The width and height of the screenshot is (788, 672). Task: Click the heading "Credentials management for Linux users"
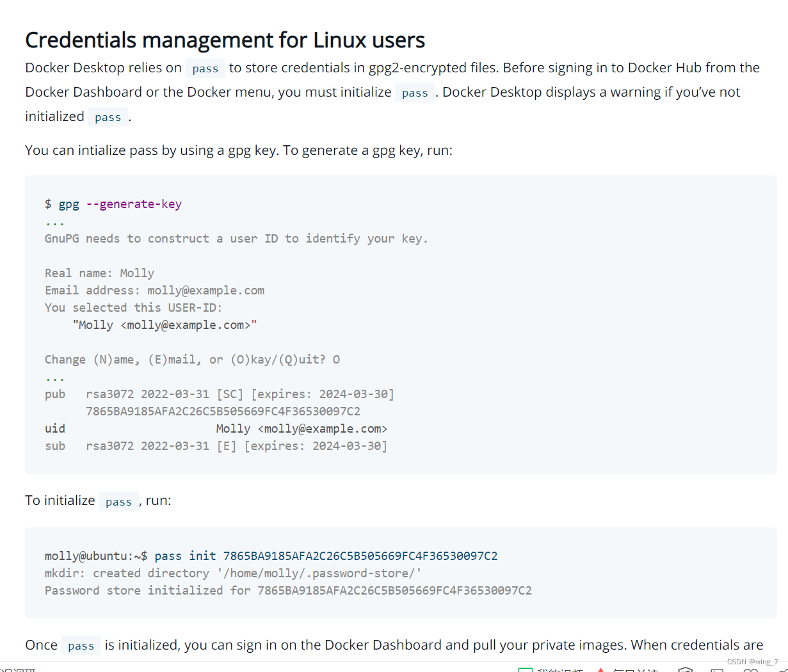coord(225,40)
